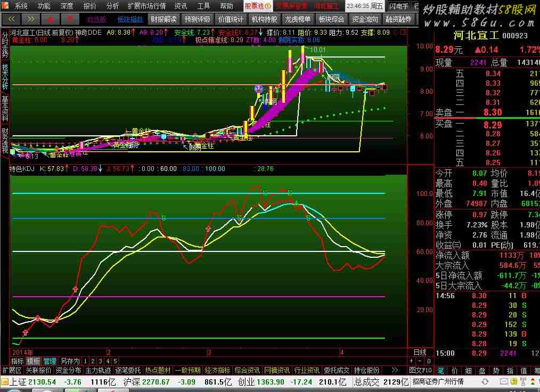Switch to 技术分析 side tab
The image size is (540, 392).
(x=5, y=77)
